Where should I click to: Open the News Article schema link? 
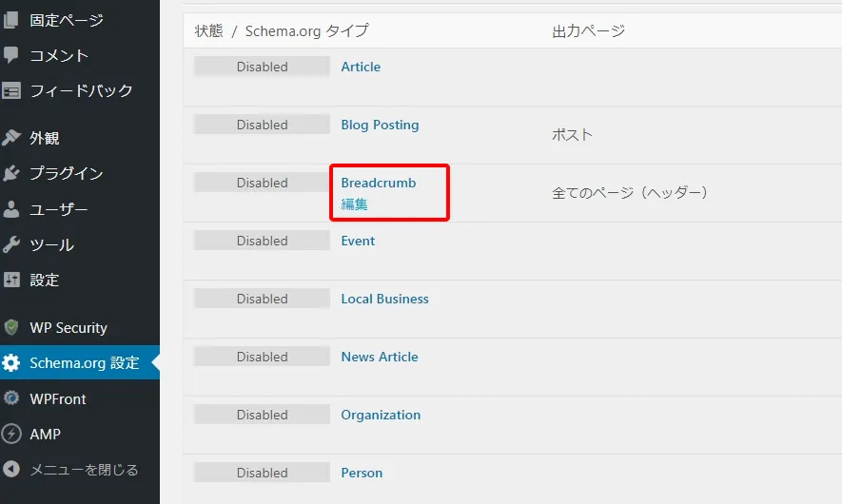(379, 357)
